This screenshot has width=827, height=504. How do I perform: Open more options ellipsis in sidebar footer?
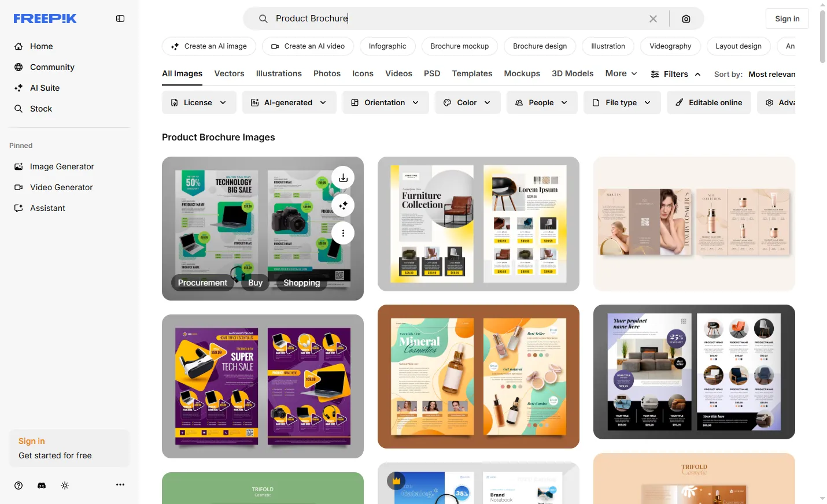point(120,485)
